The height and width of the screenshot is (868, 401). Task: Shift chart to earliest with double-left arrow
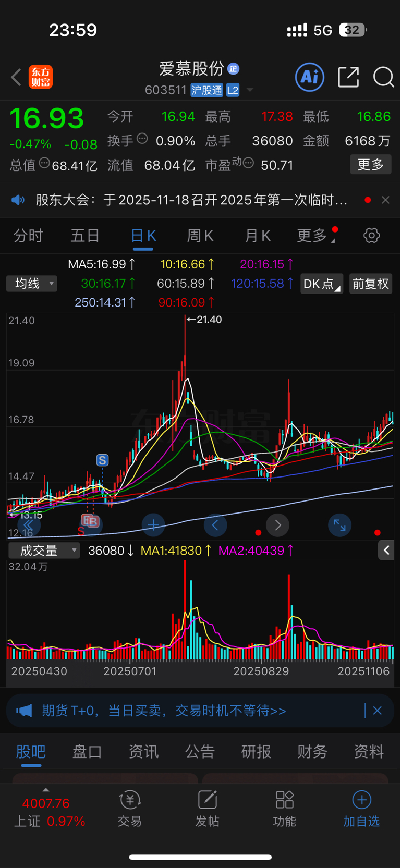pyautogui.click(x=29, y=525)
